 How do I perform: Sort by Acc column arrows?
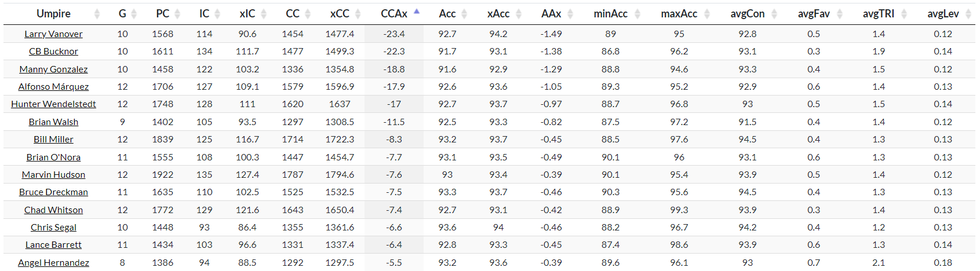point(465,14)
